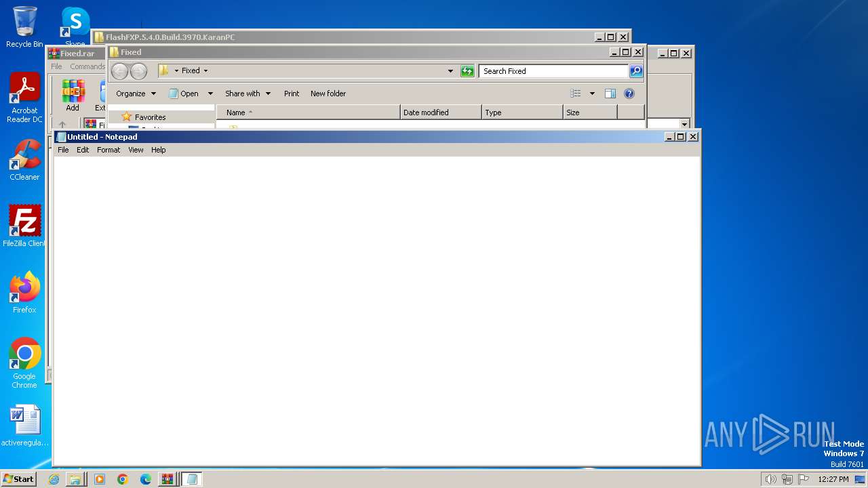
Task: Expand the view options dropdown arrow
Action: point(592,94)
